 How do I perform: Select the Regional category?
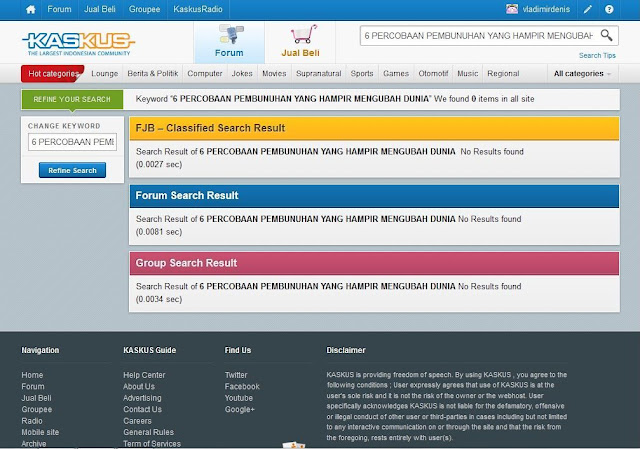503,74
